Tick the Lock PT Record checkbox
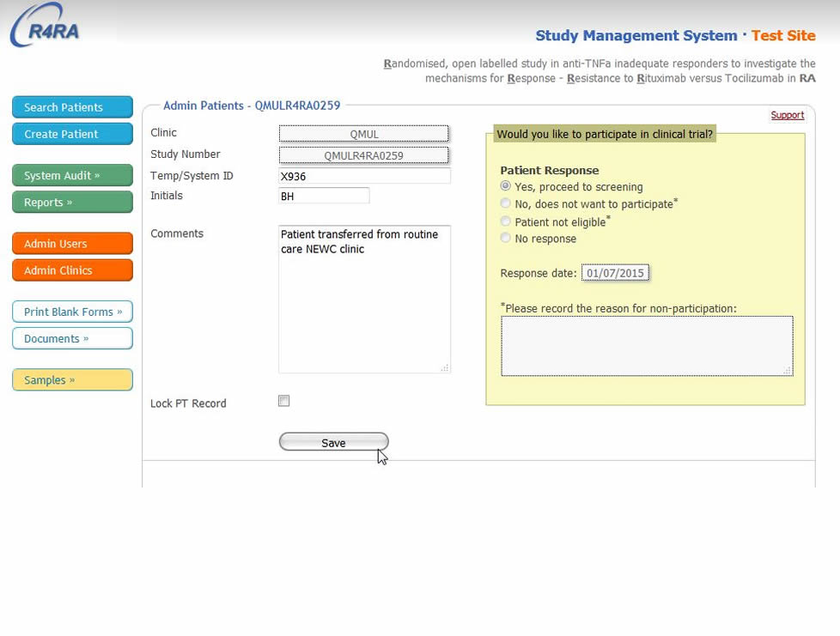 [x=284, y=401]
